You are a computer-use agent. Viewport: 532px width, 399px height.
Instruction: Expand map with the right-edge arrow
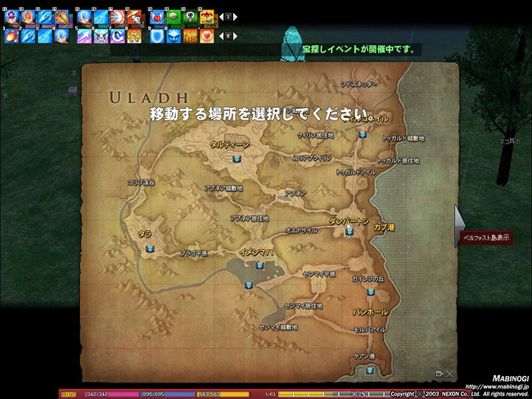click(460, 224)
